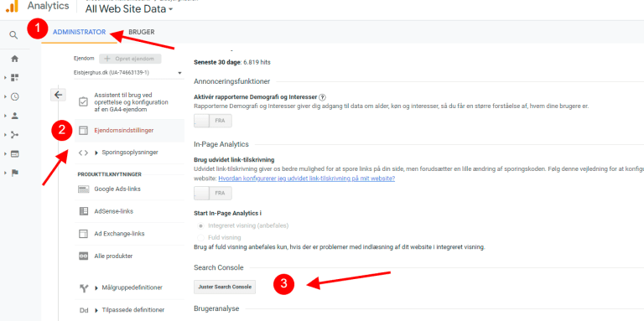
Task: Click the PRODUKTTILKNYTNINGER label
Action: coord(110,174)
